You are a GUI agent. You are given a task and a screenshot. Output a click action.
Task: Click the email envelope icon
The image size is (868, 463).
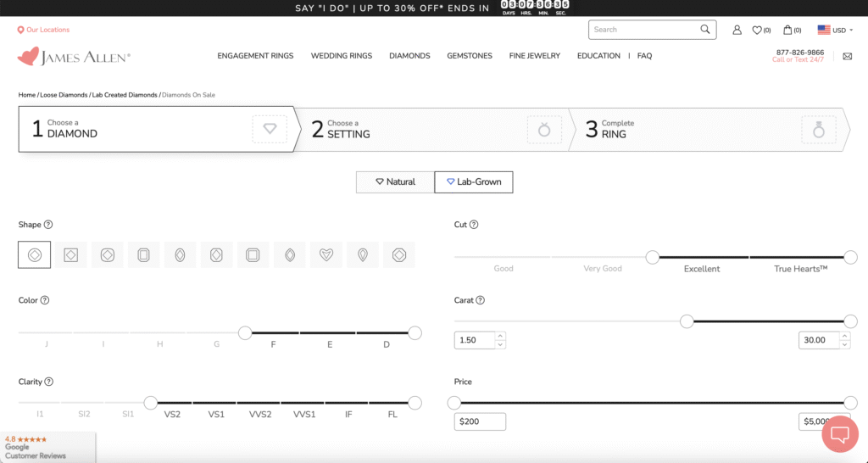(x=847, y=57)
